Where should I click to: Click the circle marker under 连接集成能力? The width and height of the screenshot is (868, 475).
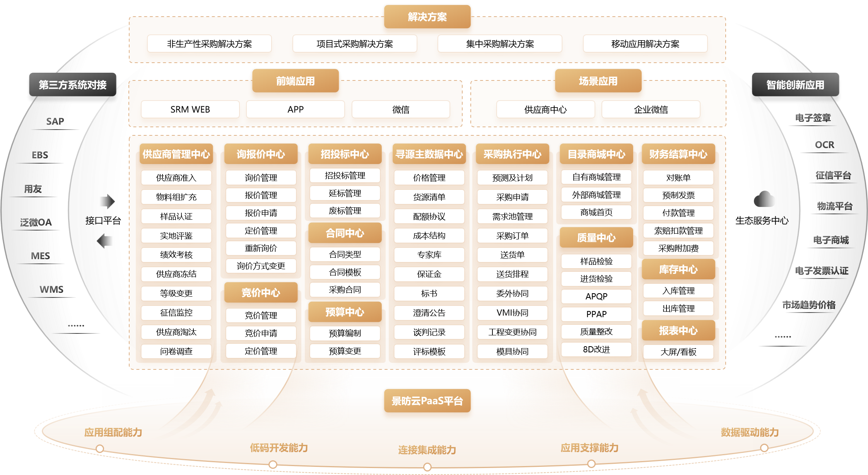coord(427,467)
